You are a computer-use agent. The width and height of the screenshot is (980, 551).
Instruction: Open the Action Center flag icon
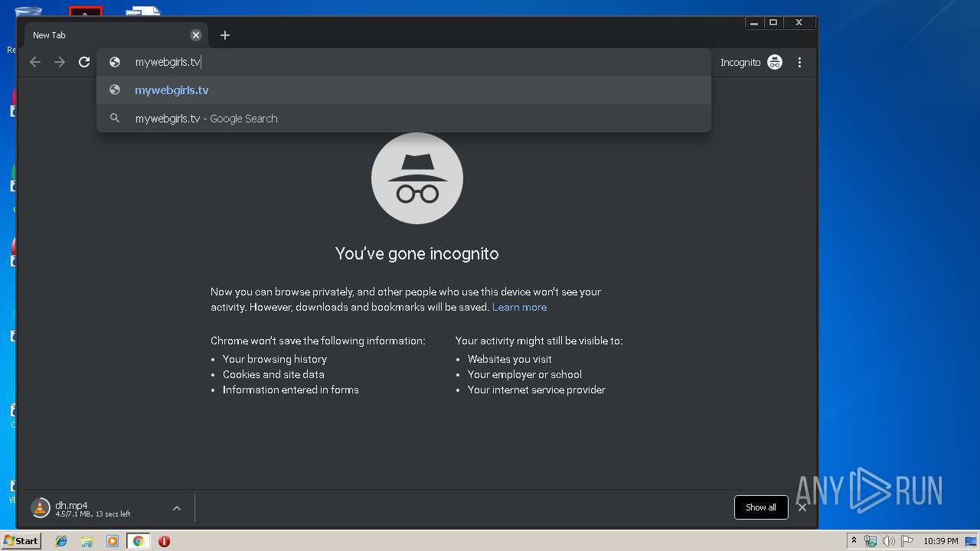coord(907,541)
